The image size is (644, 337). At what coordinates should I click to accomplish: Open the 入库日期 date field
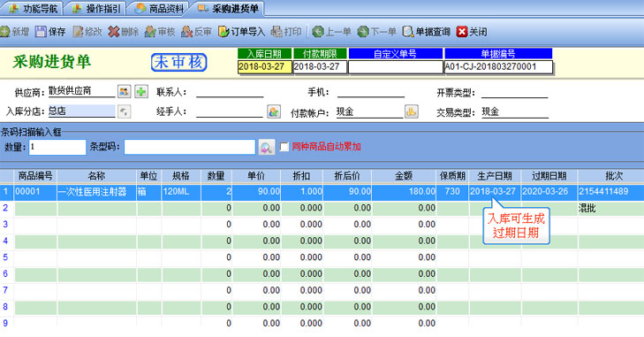(265, 66)
